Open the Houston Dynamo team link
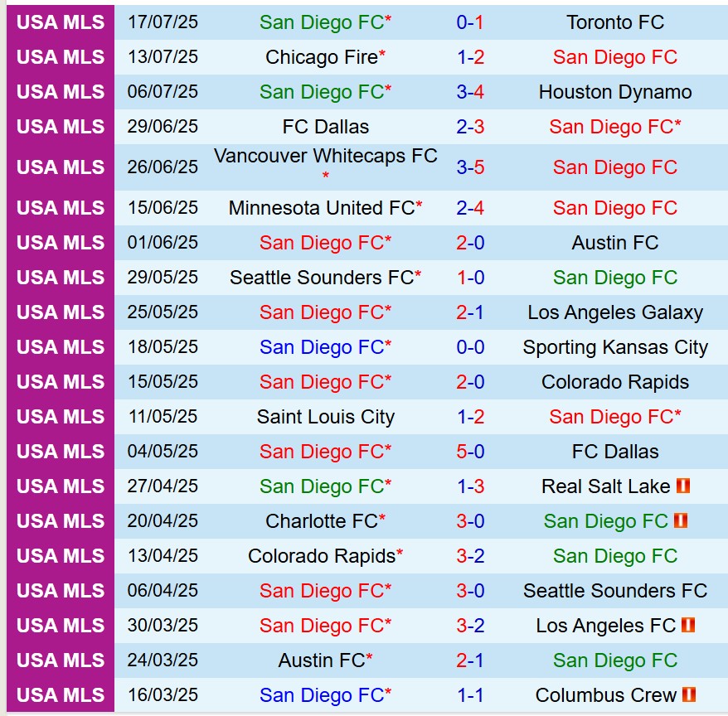This screenshot has width=728, height=716. (615, 92)
